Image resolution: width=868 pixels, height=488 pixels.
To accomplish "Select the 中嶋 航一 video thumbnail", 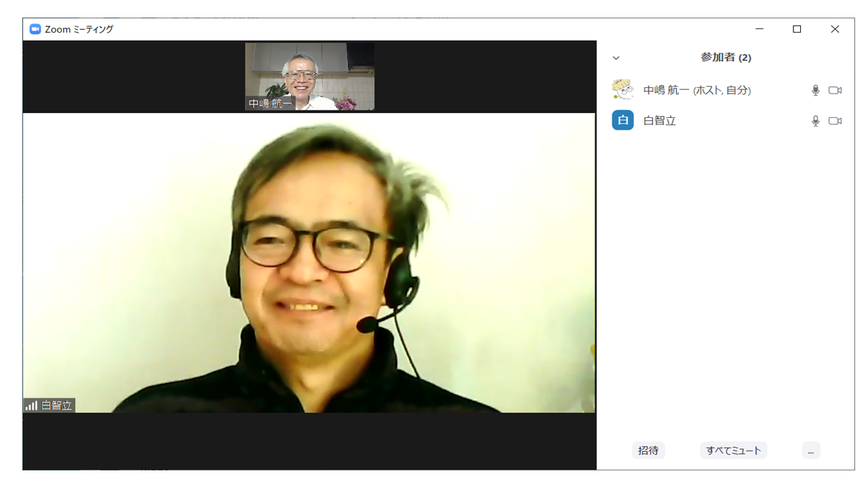I will click(310, 77).
